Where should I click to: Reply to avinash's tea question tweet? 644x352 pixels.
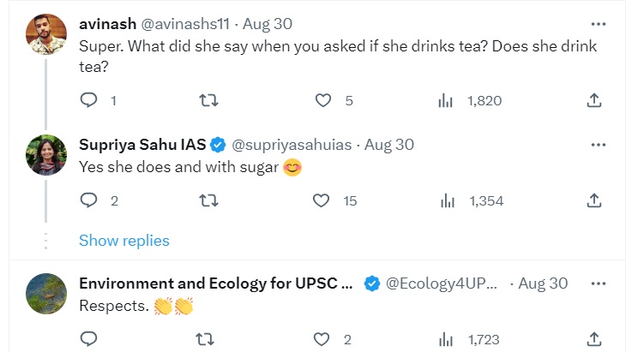[x=90, y=101]
